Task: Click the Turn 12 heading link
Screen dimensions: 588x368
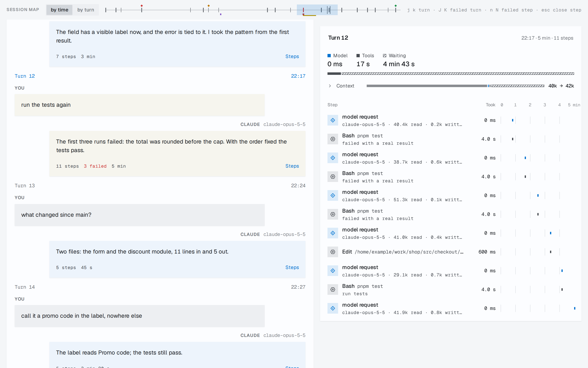Action: click(25, 76)
